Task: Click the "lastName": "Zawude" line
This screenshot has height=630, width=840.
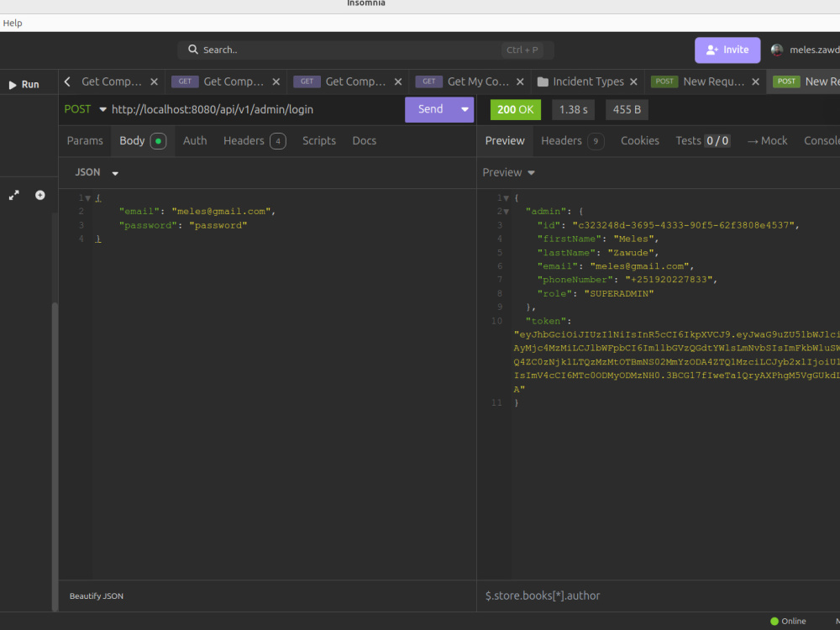Action: [x=598, y=253]
